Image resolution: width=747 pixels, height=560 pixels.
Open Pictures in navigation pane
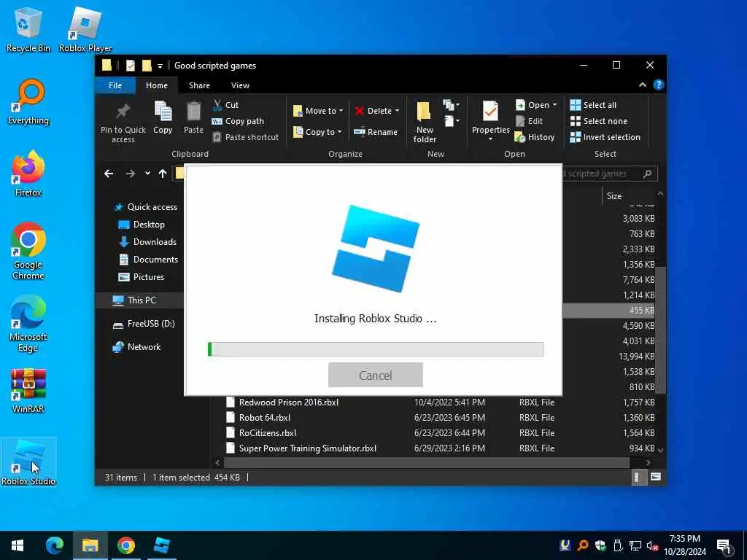[x=141, y=277]
